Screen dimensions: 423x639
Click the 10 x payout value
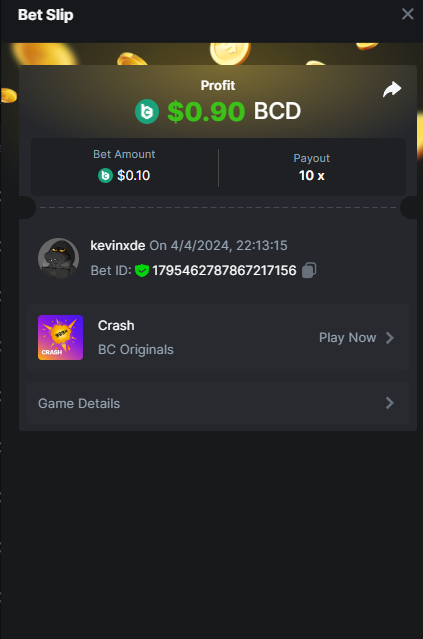312,176
